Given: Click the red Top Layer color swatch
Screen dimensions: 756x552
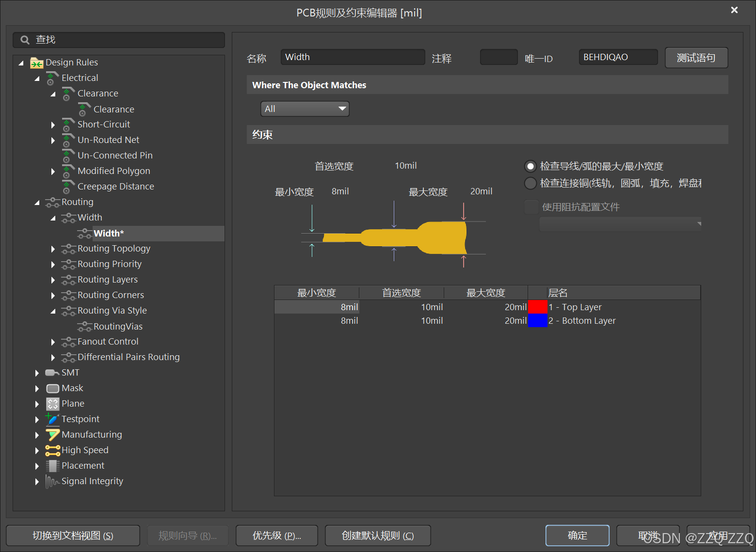Looking at the screenshot, I should (x=538, y=307).
